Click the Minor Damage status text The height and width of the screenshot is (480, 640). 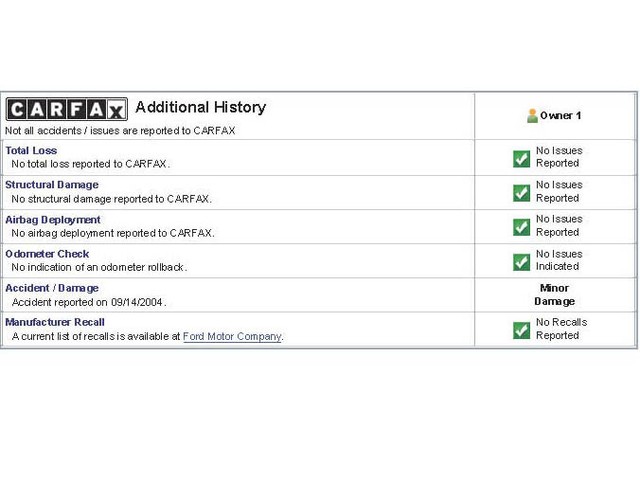554,295
